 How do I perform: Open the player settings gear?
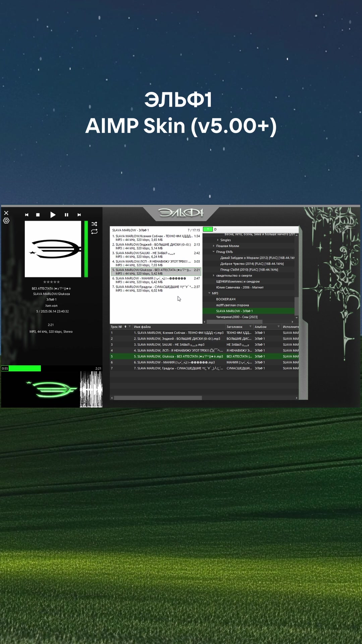(x=6, y=221)
